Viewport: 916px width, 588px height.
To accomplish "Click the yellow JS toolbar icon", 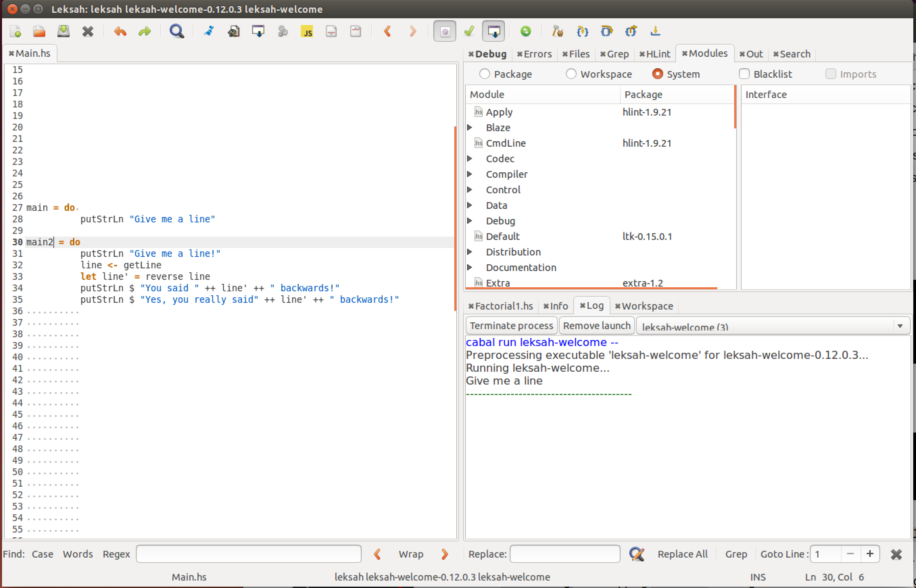I will pos(307,31).
